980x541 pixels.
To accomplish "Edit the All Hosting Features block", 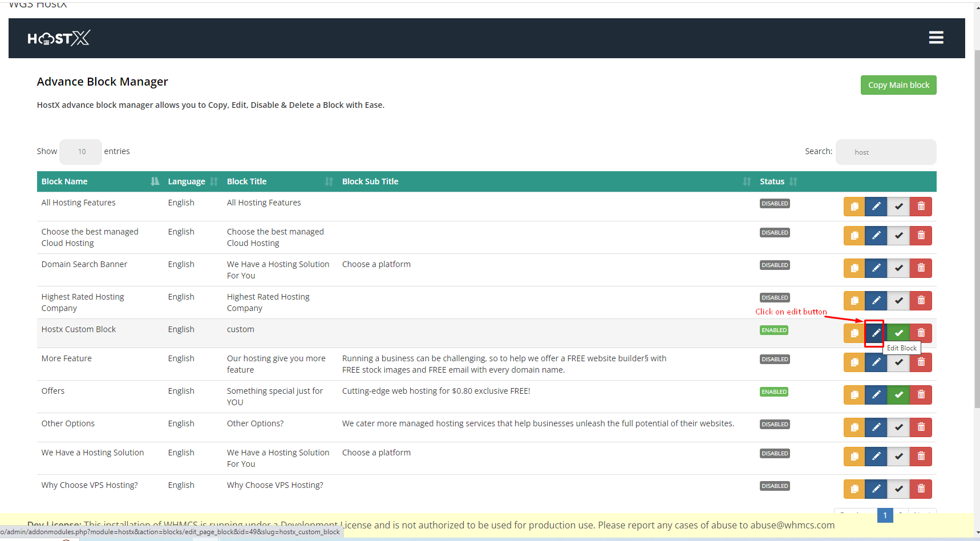I will click(876, 207).
